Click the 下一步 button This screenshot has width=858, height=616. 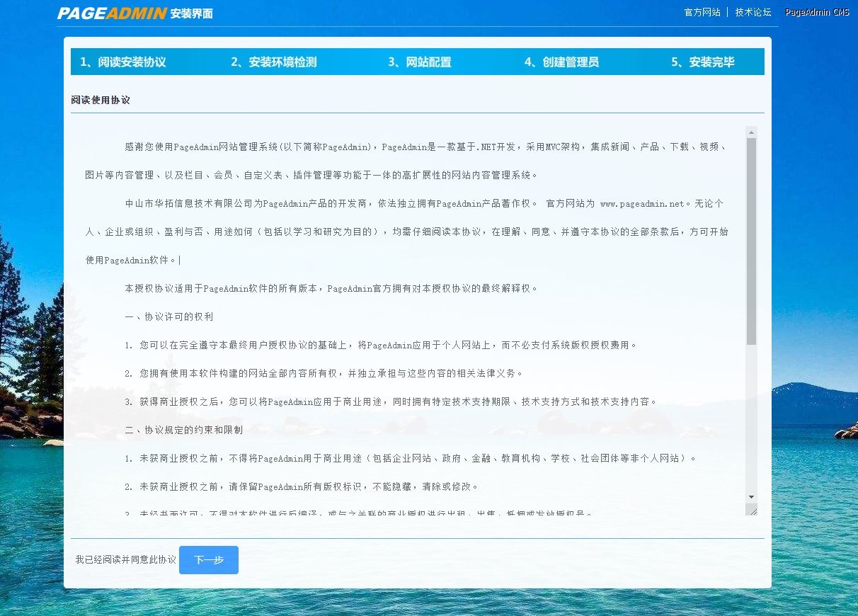click(x=209, y=560)
